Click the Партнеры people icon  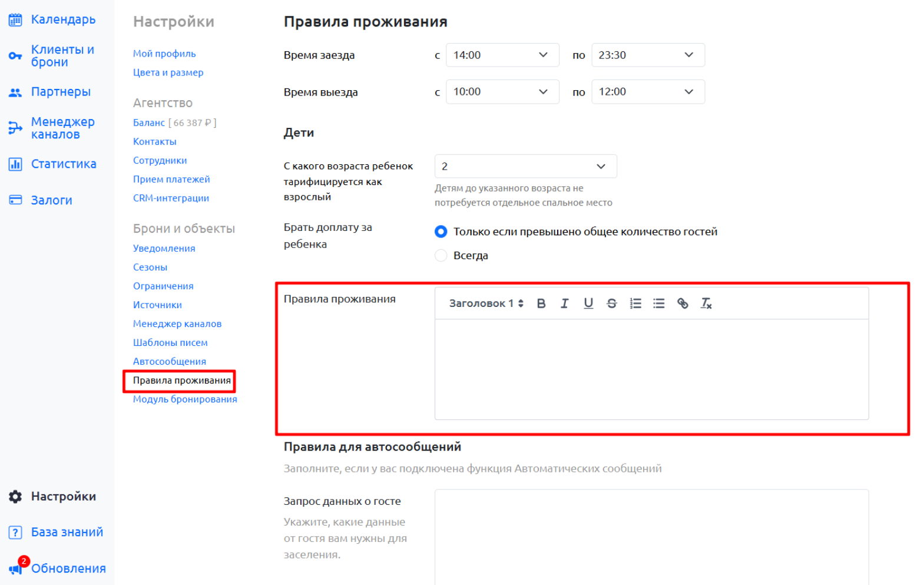click(x=15, y=92)
